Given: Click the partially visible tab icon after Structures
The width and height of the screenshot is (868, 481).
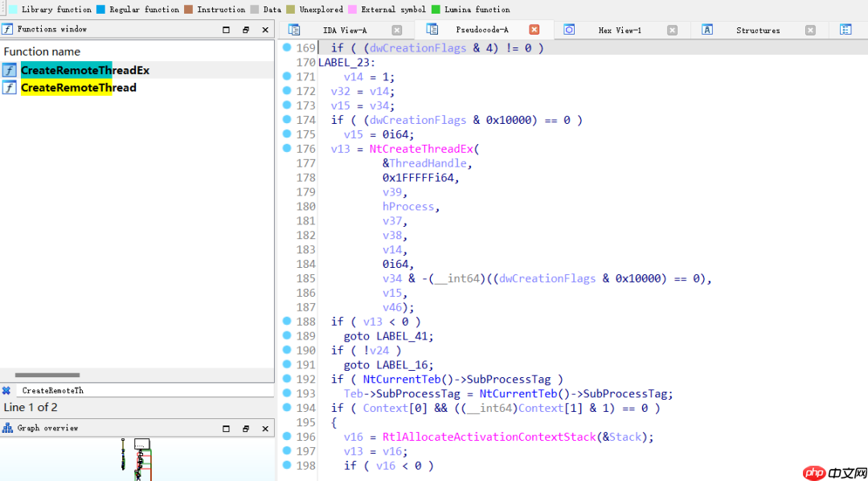Looking at the screenshot, I should coord(845,30).
